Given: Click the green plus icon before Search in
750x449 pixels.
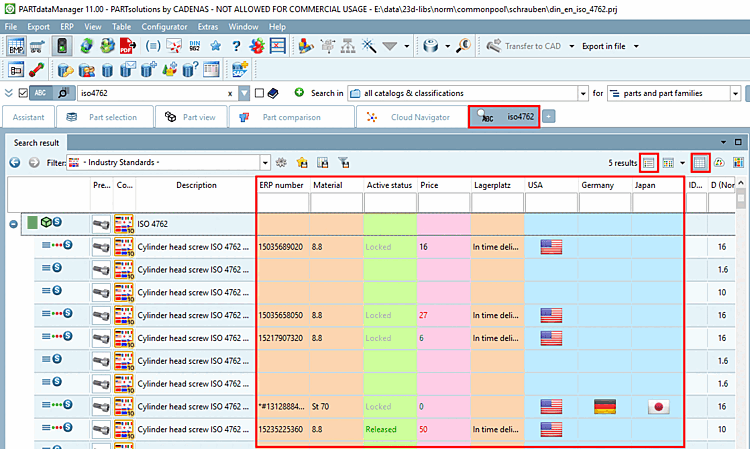Looking at the screenshot, I should coord(299,93).
